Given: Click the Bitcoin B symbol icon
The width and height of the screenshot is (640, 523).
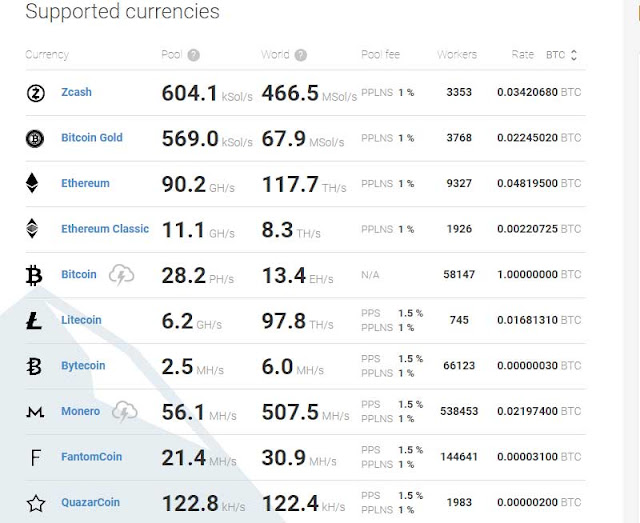Looking at the screenshot, I should point(34,275).
